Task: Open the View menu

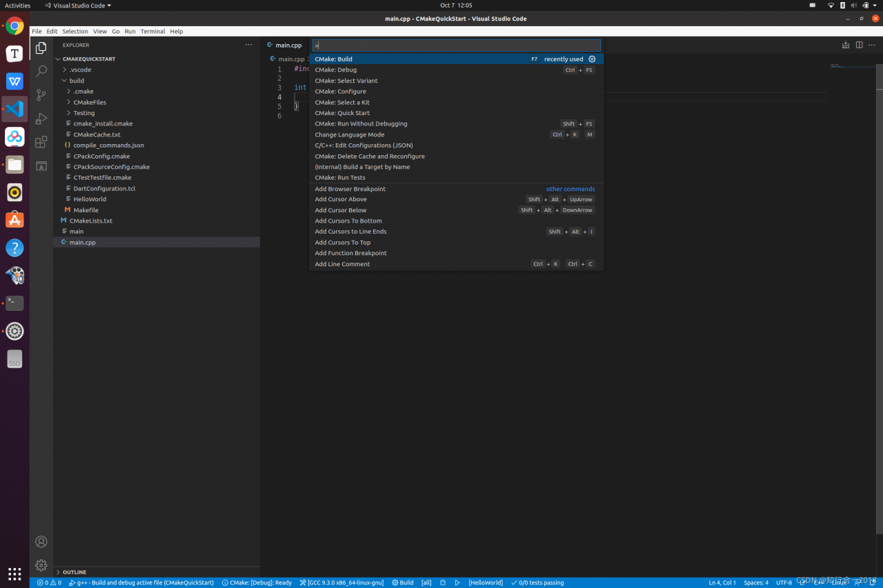Action: tap(100, 32)
